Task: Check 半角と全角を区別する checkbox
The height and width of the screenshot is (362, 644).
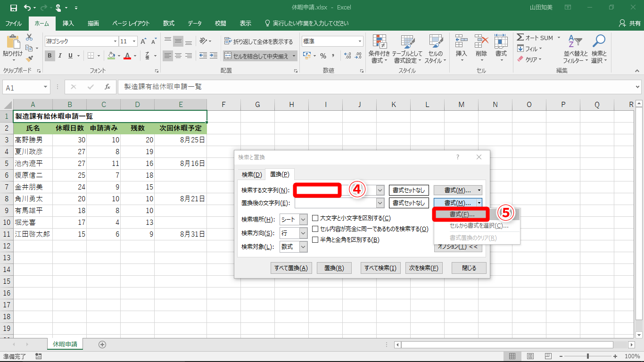Action: (x=315, y=240)
